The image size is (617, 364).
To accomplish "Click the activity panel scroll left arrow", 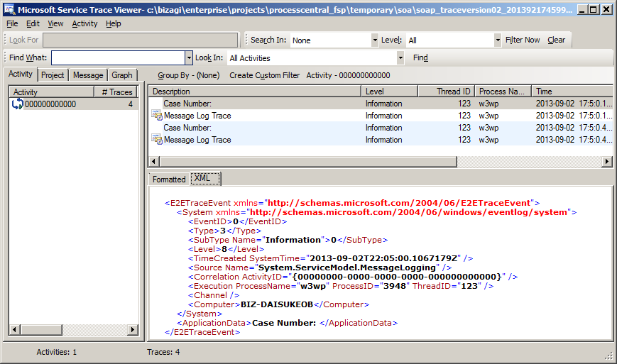I will pos(15,329).
